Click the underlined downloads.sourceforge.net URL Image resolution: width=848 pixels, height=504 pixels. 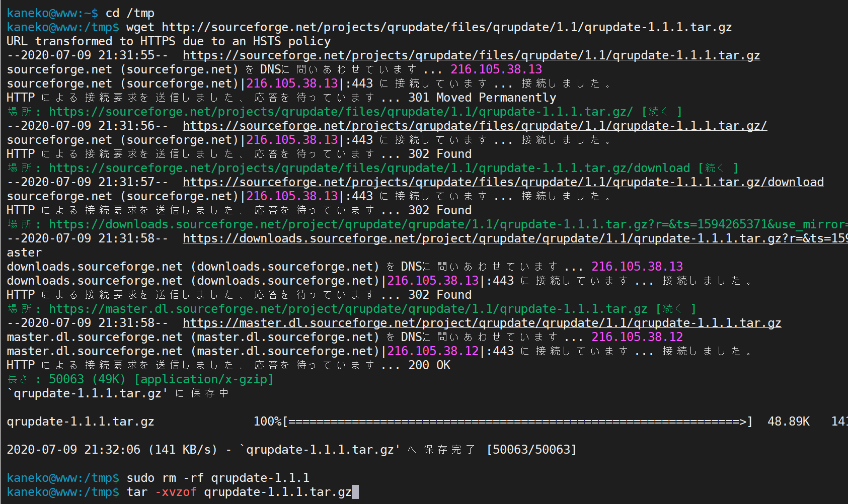click(515, 238)
